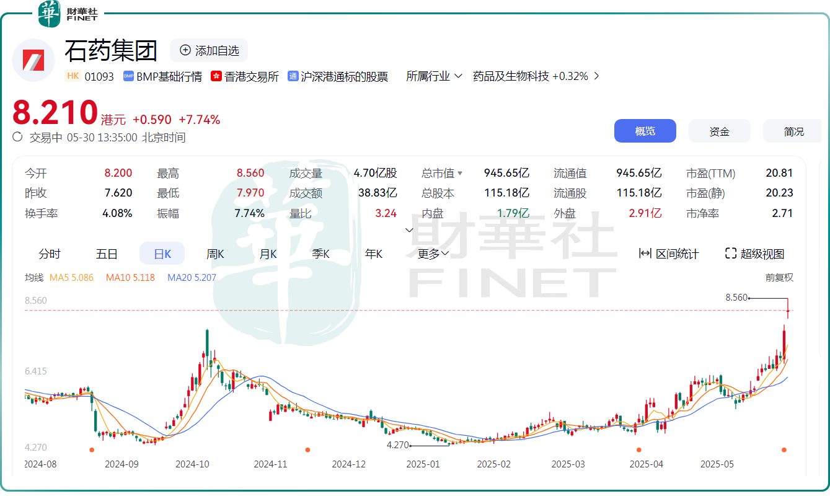Click the 市盈(TTM) value 20.81
The height and width of the screenshot is (504, 830).
coord(779,174)
